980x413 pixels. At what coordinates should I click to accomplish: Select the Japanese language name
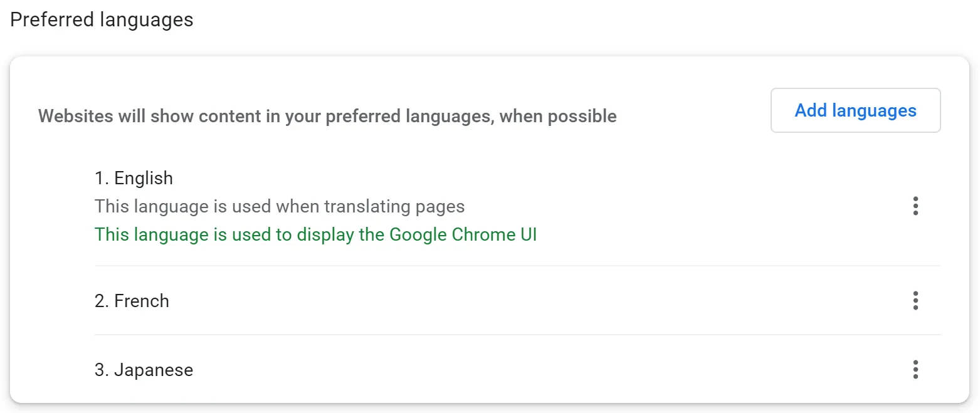pos(154,370)
